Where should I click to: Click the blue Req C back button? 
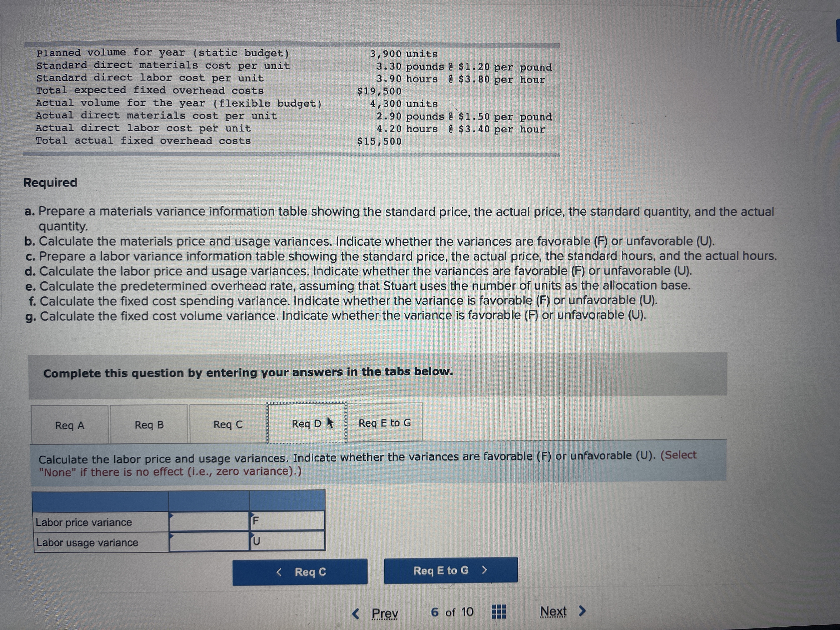tap(300, 572)
